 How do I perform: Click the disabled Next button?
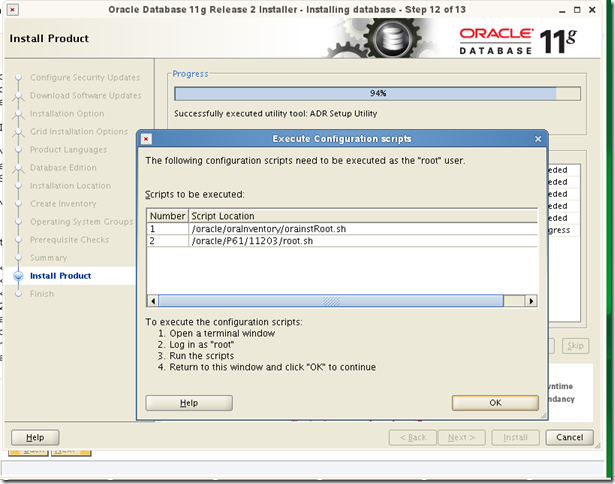pos(461,437)
